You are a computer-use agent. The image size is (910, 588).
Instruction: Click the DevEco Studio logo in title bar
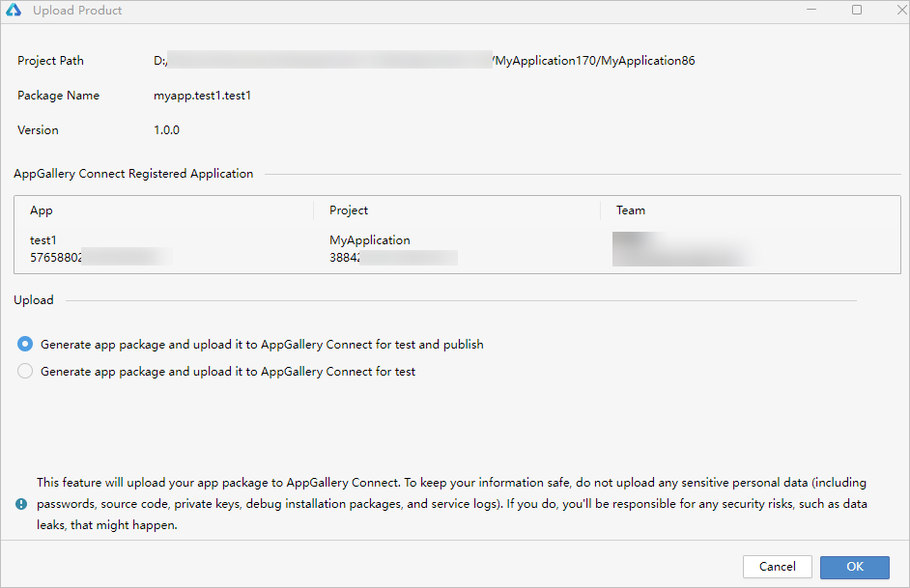tap(14, 11)
